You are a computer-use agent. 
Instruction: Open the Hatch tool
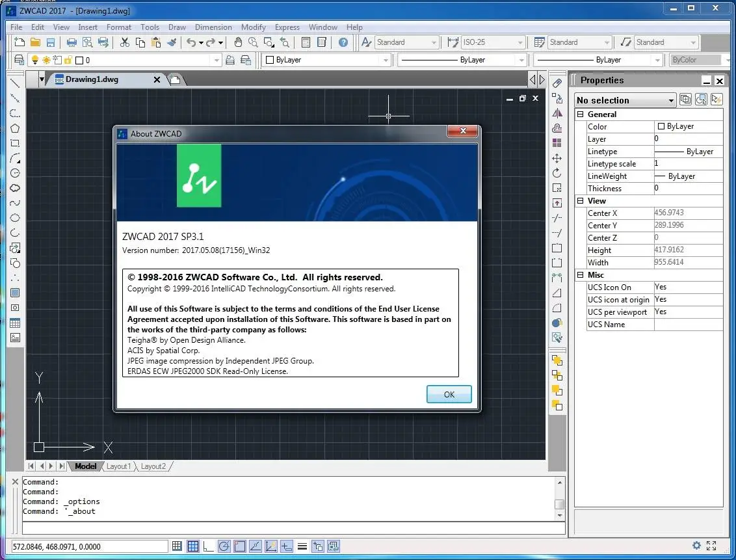coord(14,293)
